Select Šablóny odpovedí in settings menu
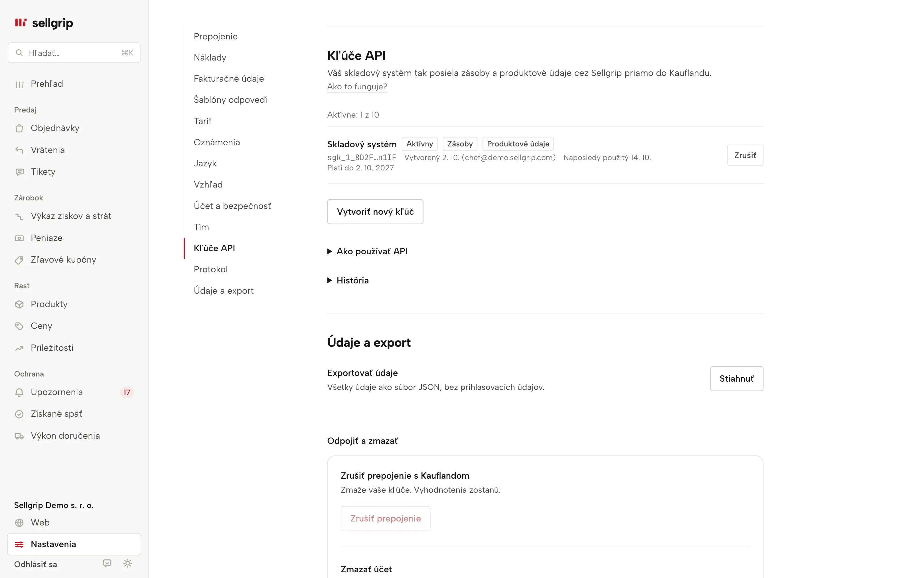Screen dimensions: 924x578 click(230, 100)
